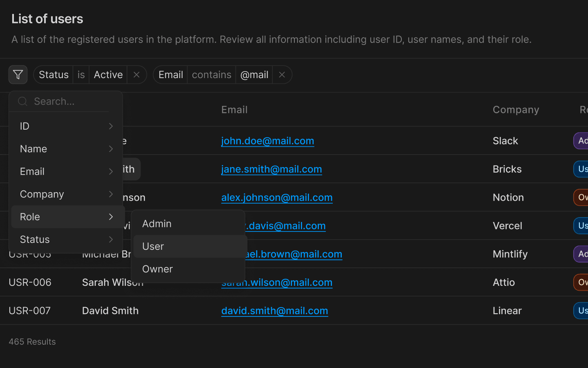Open alex.johnson@mail.com link
This screenshot has width=588, height=368.
coord(277,197)
